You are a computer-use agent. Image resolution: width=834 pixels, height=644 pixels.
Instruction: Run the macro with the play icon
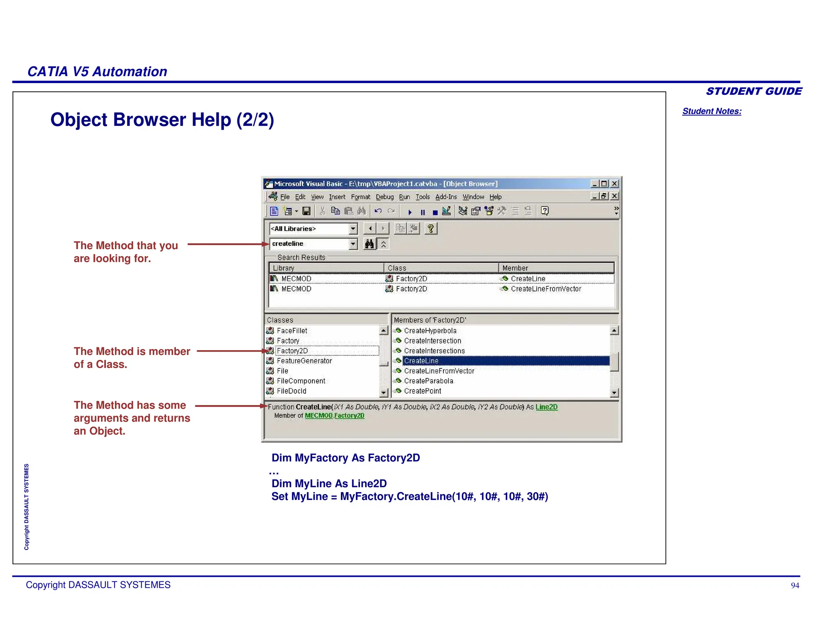[410, 212]
